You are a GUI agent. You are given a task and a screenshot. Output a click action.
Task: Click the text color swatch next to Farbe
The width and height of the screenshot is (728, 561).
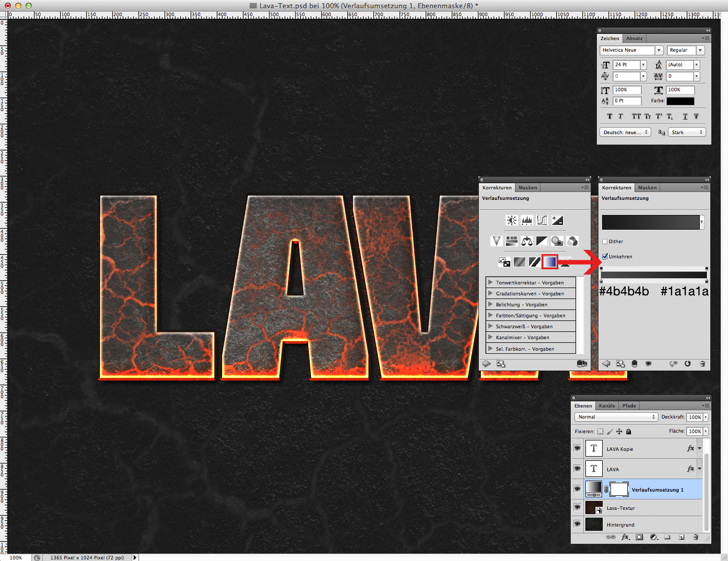680,101
